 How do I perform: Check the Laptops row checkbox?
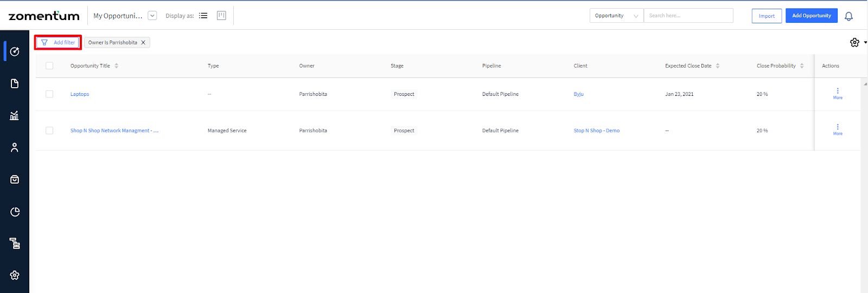(49, 94)
